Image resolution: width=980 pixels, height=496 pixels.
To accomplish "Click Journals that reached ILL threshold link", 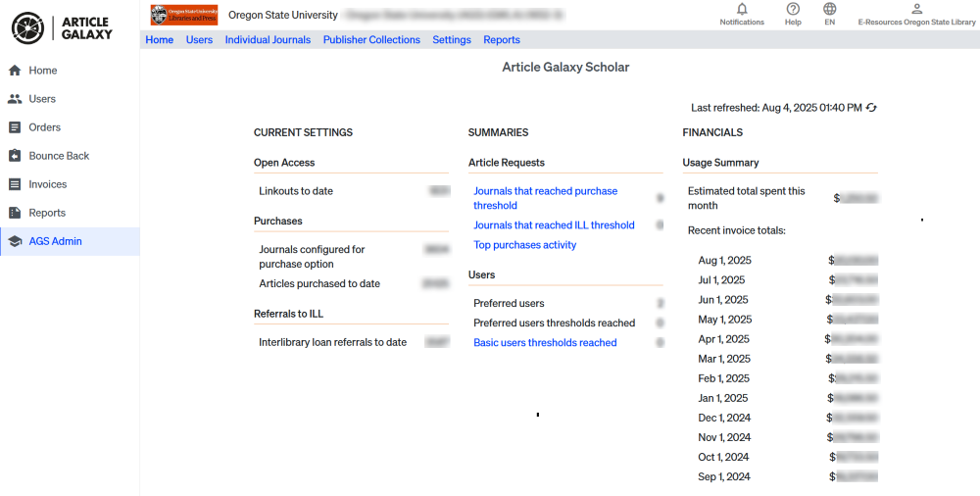I will pos(554,225).
